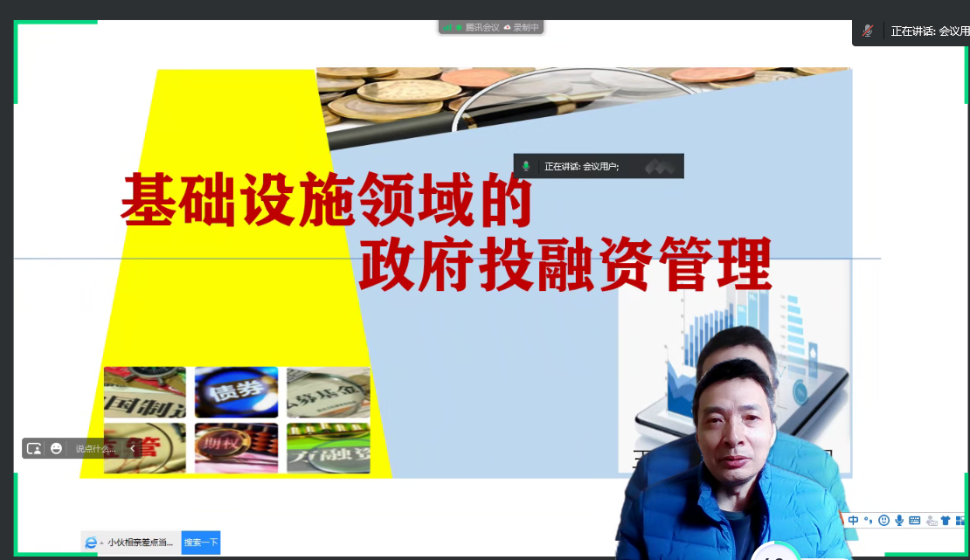
Task: Collapse the chat bar with left chevron
Action: tap(133, 448)
